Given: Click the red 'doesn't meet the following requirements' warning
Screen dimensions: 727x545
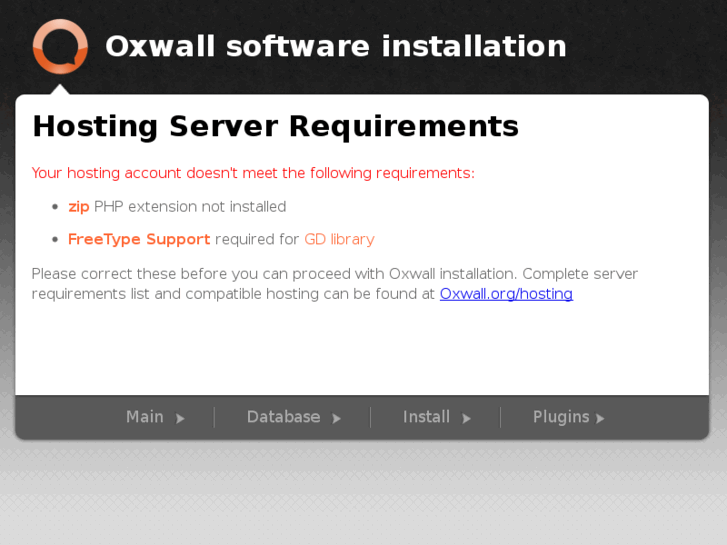Looking at the screenshot, I should point(253,173).
